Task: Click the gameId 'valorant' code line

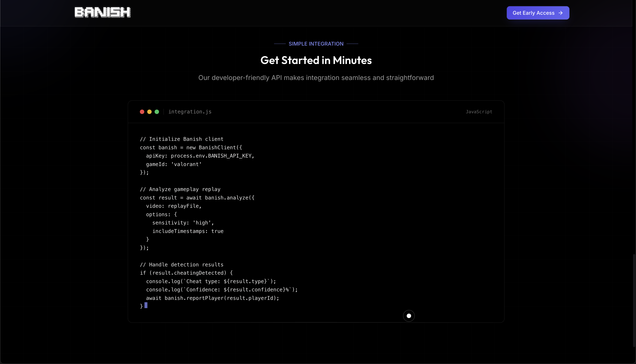Action: point(174,164)
